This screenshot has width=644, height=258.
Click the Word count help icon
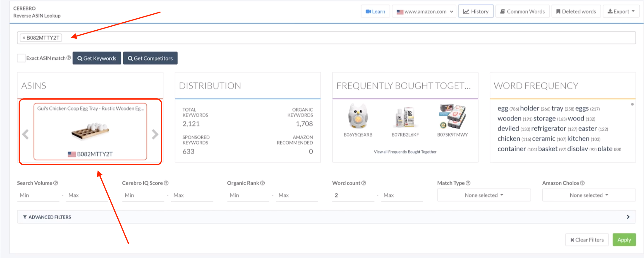click(363, 183)
